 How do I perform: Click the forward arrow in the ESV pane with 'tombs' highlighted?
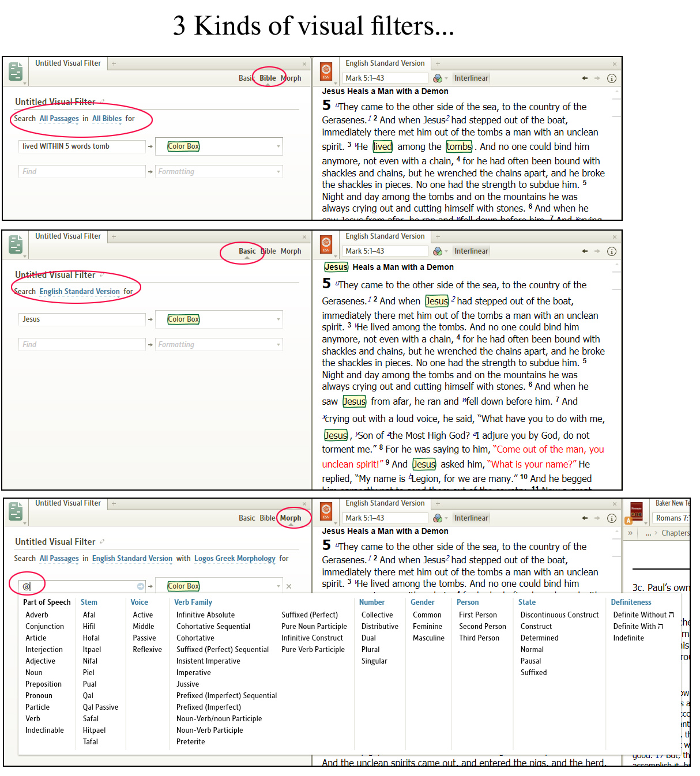[x=597, y=78]
